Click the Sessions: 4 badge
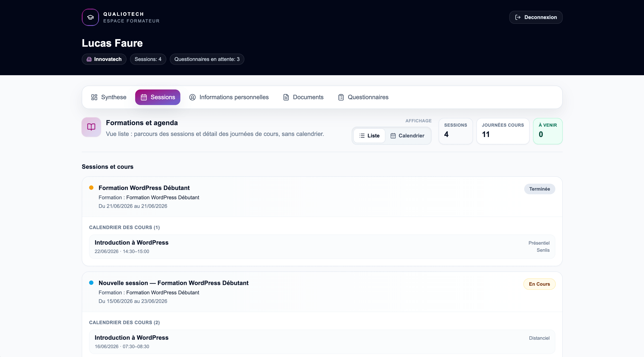Image resolution: width=644 pixels, height=357 pixels. click(x=148, y=59)
